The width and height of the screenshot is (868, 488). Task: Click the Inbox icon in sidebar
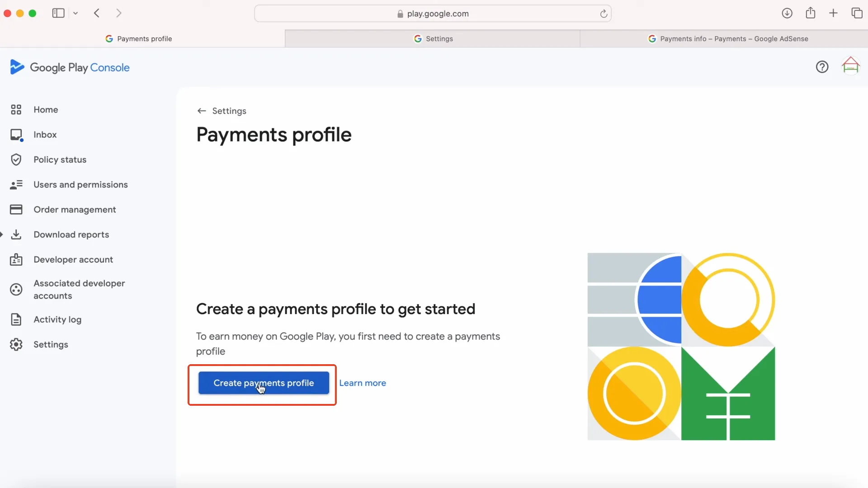point(16,135)
